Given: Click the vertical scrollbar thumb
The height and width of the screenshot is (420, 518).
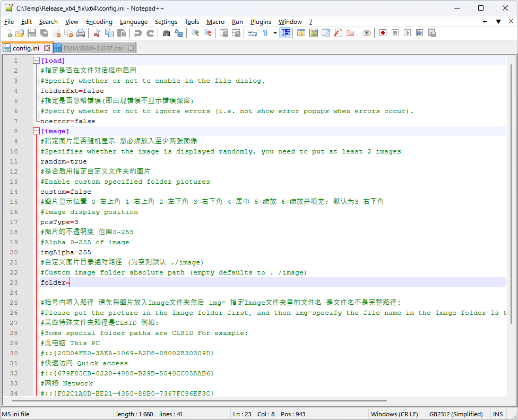Looking at the screenshot, I should pyautogui.click(x=512, y=194).
